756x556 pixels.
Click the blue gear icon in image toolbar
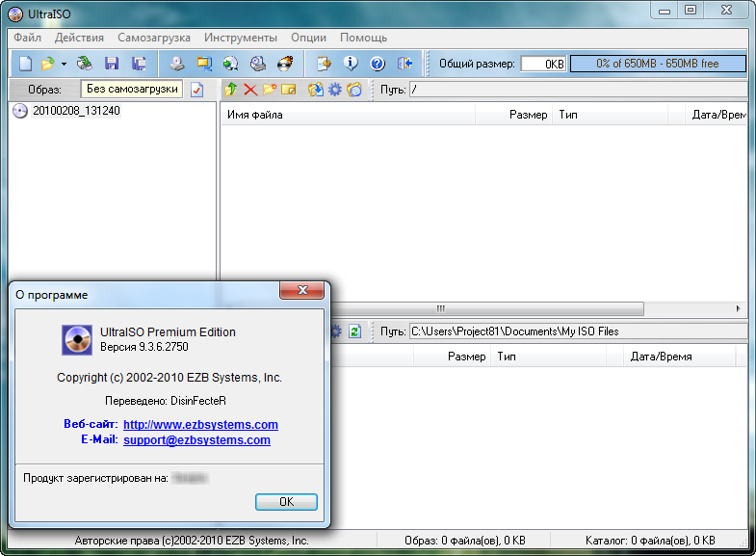click(x=334, y=90)
